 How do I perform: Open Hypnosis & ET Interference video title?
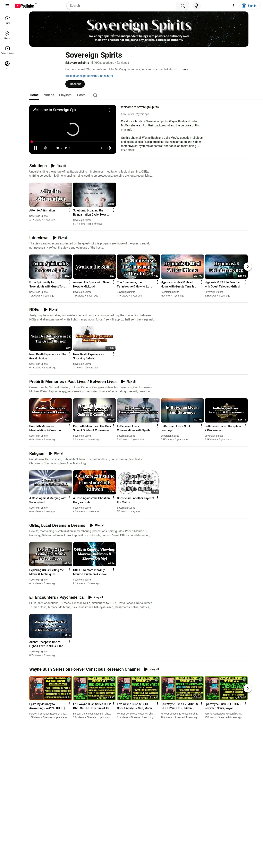click(x=222, y=284)
